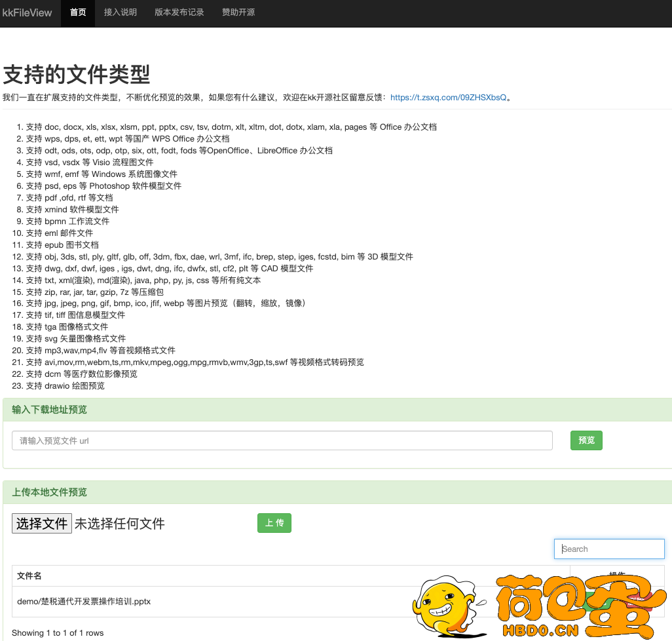Open the 接入说明 navigation tab
Image resolution: width=672 pixels, height=641 pixels.
point(120,12)
